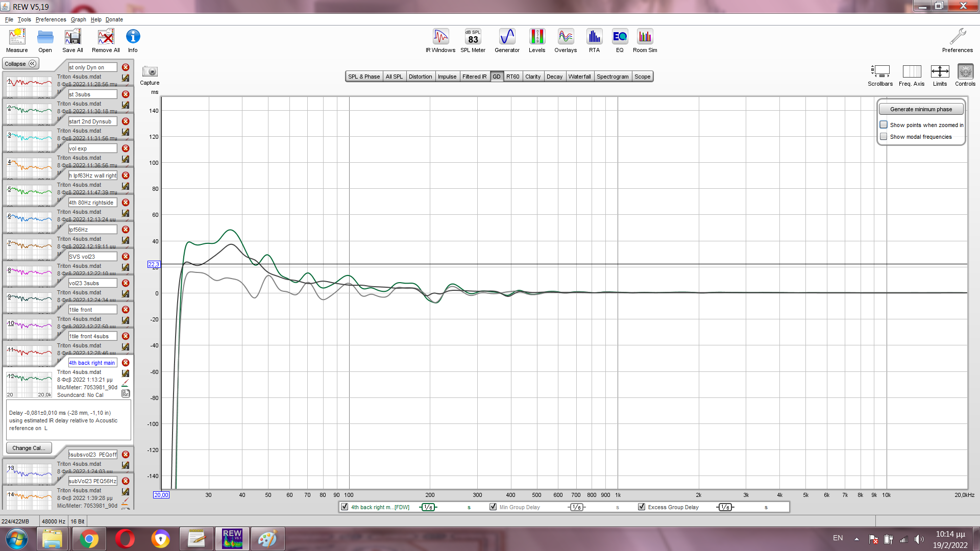Enable Show modal frequencies checkbox
This screenshot has height=551, width=980.
click(x=884, y=137)
